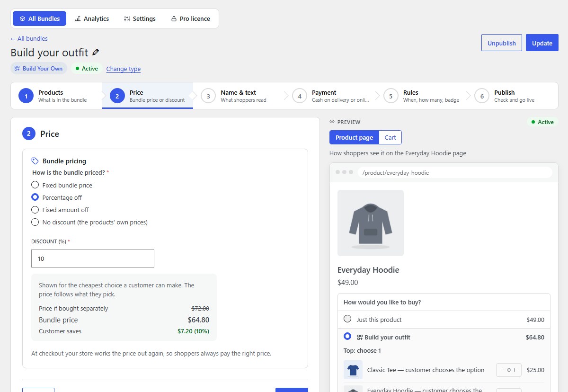Click the Active status badge above the preview
Viewport: 568px width, 392px height.
tap(542, 122)
